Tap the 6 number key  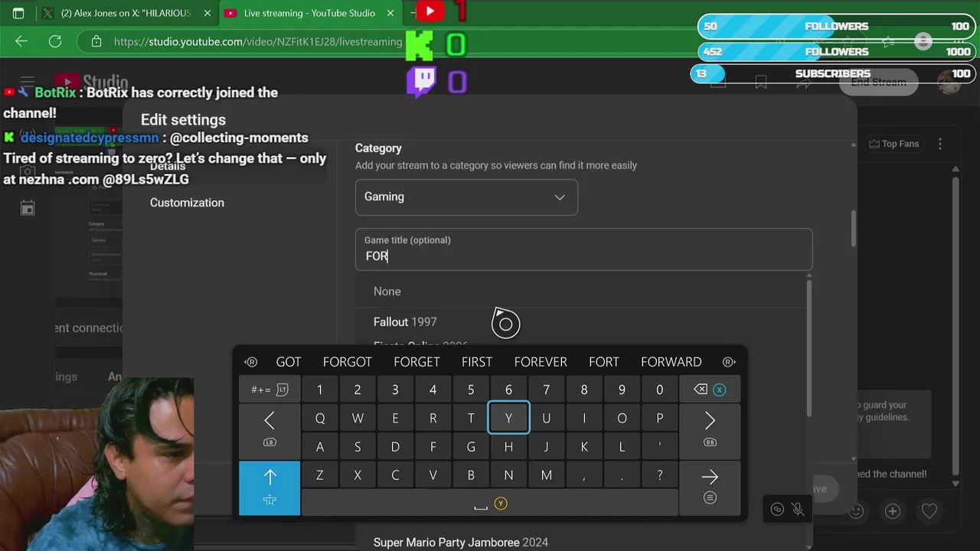(508, 390)
